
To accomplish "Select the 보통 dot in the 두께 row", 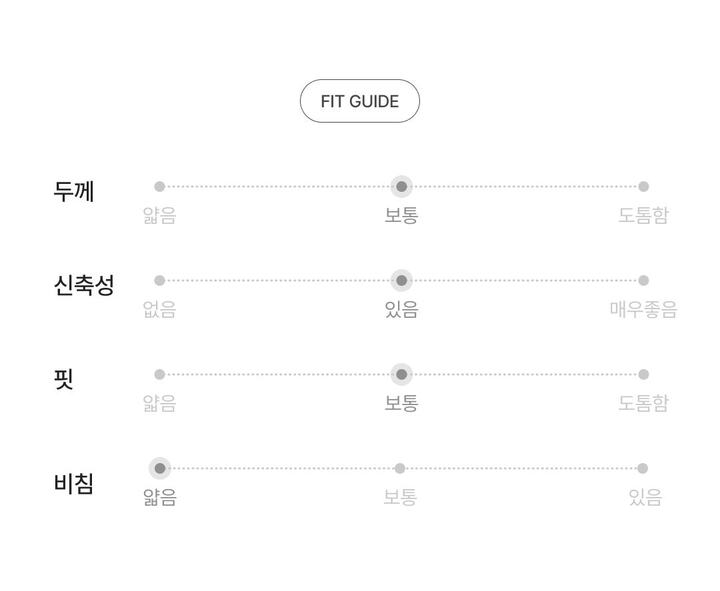I will tap(401, 186).
